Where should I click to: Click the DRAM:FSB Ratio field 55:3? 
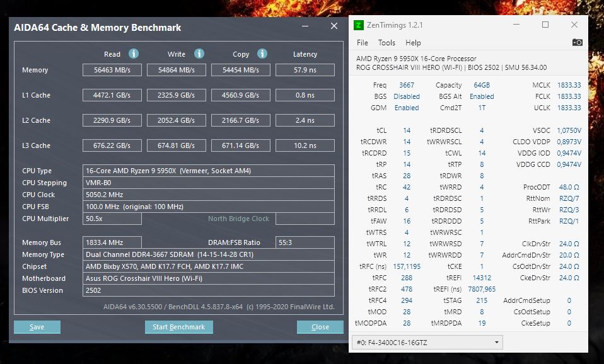coord(305,242)
